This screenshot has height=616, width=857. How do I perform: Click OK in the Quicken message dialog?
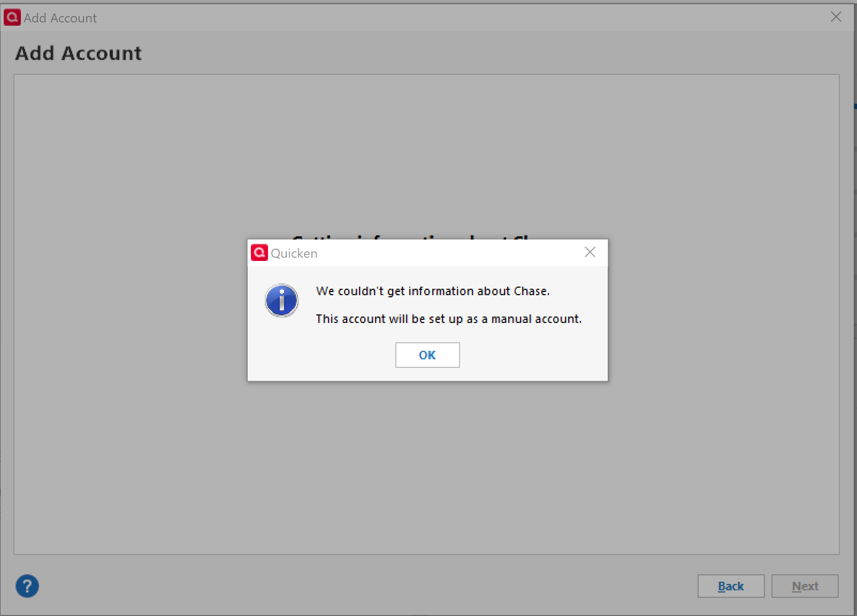click(x=427, y=355)
